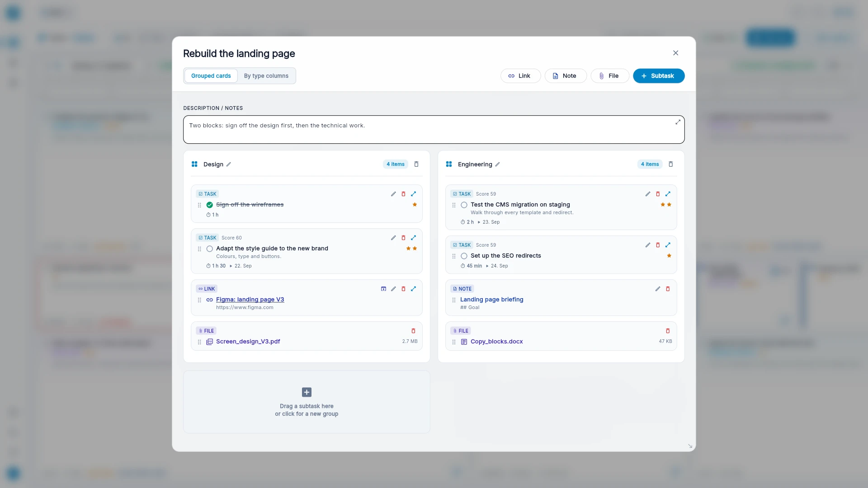Expand the description notes field
The height and width of the screenshot is (488, 868).
click(678, 122)
